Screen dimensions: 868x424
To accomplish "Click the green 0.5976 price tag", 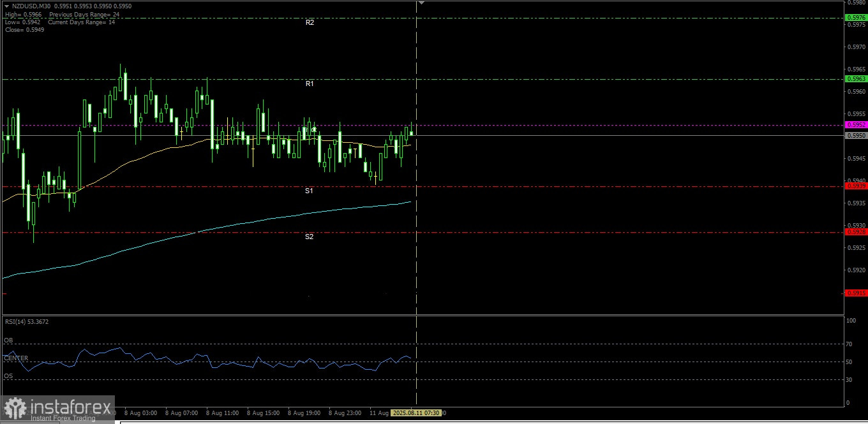I will pyautogui.click(x=856, y=18).
